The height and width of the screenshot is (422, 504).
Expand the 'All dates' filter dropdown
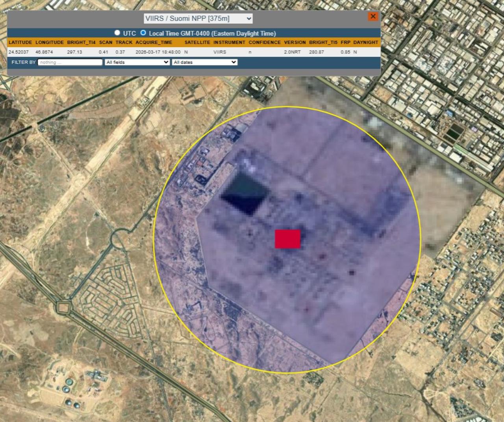[205, 62]
